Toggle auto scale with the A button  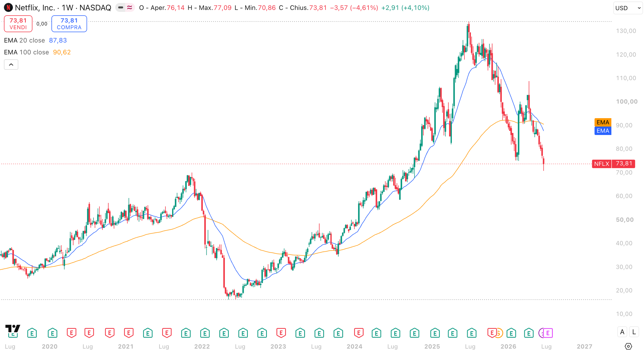[622, 332]
